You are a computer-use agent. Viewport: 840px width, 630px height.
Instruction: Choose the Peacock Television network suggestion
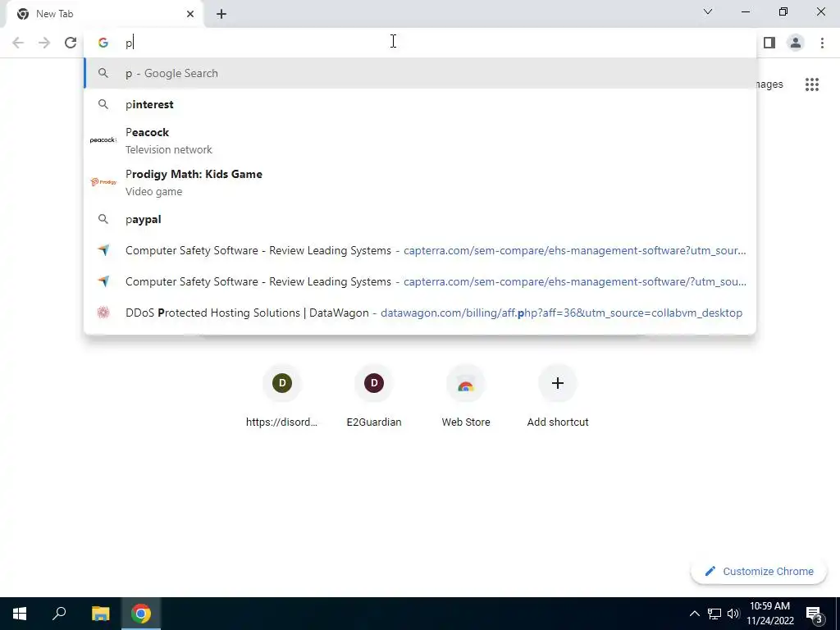pyautogui.click(x=420, y=140)
